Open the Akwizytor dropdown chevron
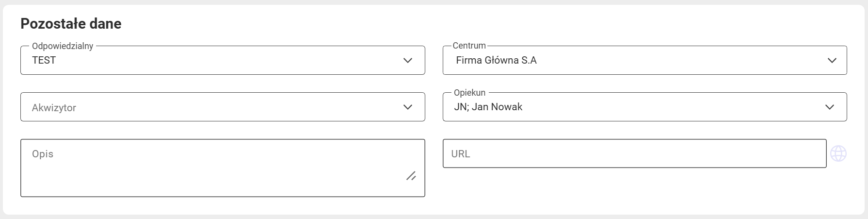 (408, 107)
